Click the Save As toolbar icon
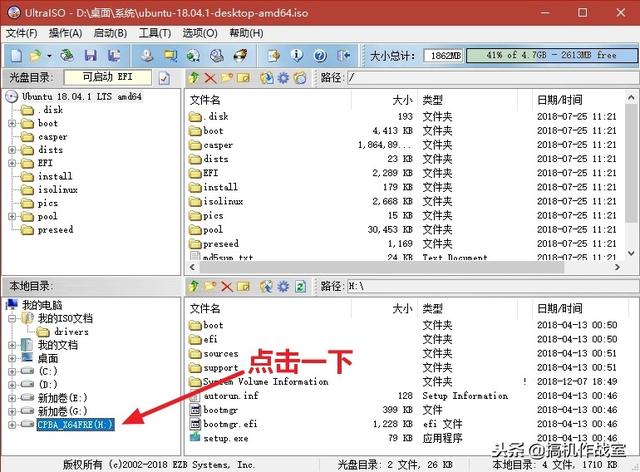The width and height of the screenshot is (640, 472). coord(114,55)
